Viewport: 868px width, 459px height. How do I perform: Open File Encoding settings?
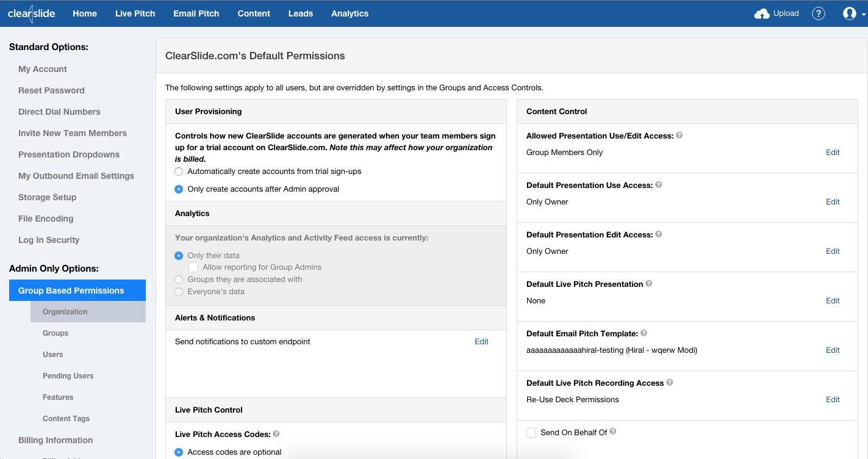[x=46, y=219]
